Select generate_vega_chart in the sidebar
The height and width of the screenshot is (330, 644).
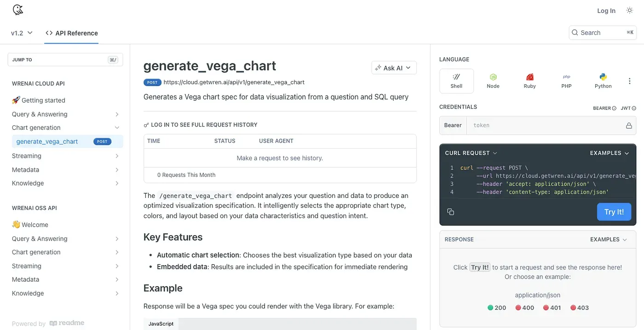tap(47, 141)
